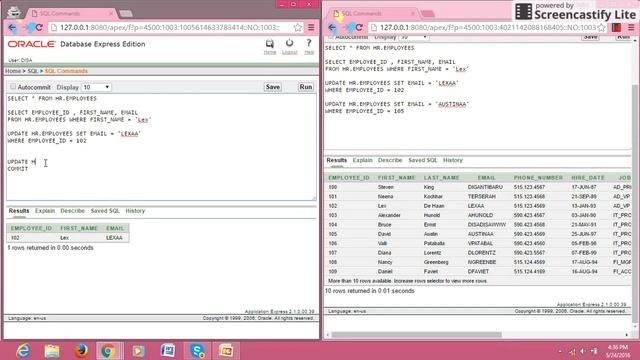Open new tab in left browser window

coord(126,13)
